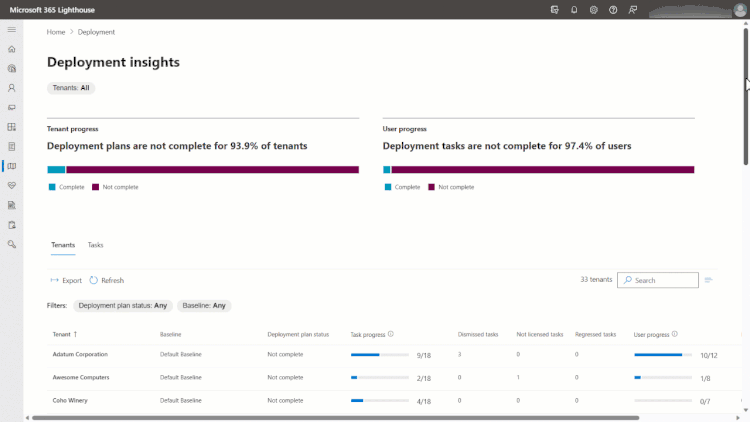The image size is (750, 422).
Task: Open Deployment plan status filter
Action: [x=122, y=306]
